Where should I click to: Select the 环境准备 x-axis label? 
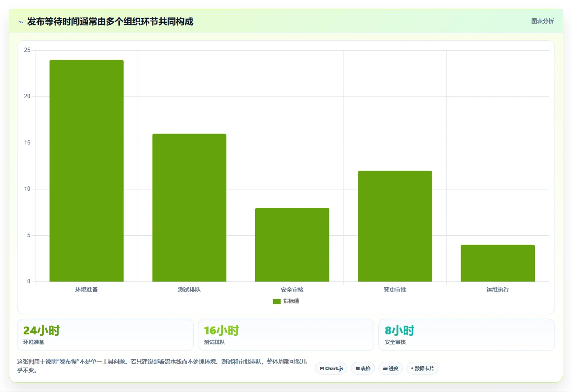click(87, 289)
